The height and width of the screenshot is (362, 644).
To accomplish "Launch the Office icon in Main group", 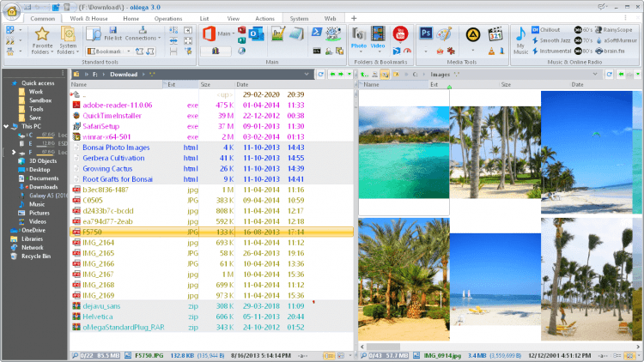I will click(x=210, y=33).
